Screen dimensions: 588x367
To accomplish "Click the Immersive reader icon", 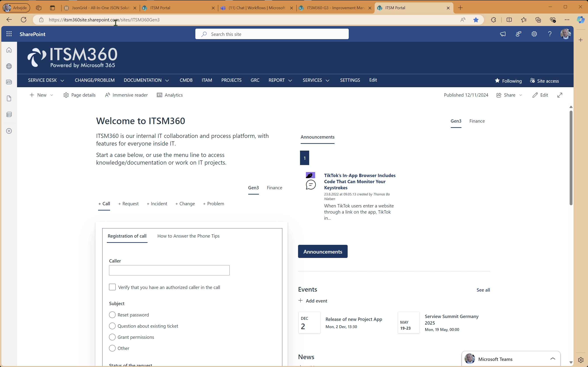I will click(107, 95).
